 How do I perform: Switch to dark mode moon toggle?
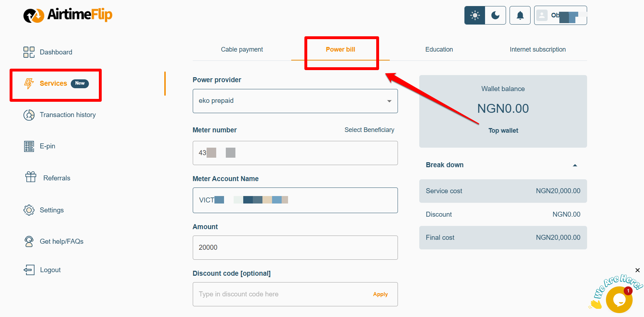(x=495, y=15)
